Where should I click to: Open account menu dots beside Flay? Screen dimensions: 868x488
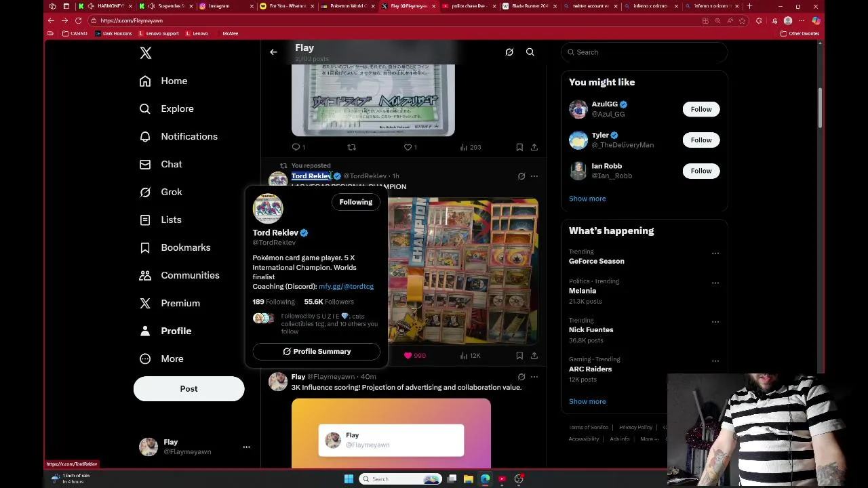coord(246,447)
